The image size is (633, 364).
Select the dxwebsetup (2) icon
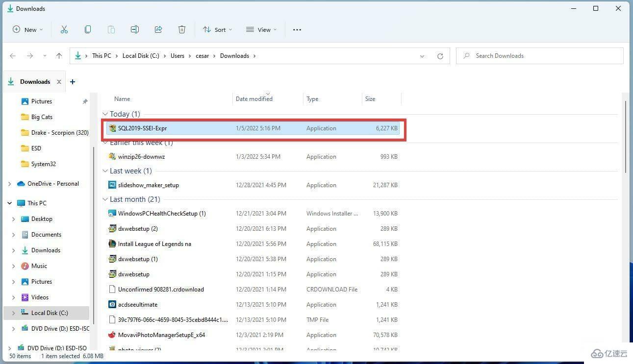coord(112,229)
